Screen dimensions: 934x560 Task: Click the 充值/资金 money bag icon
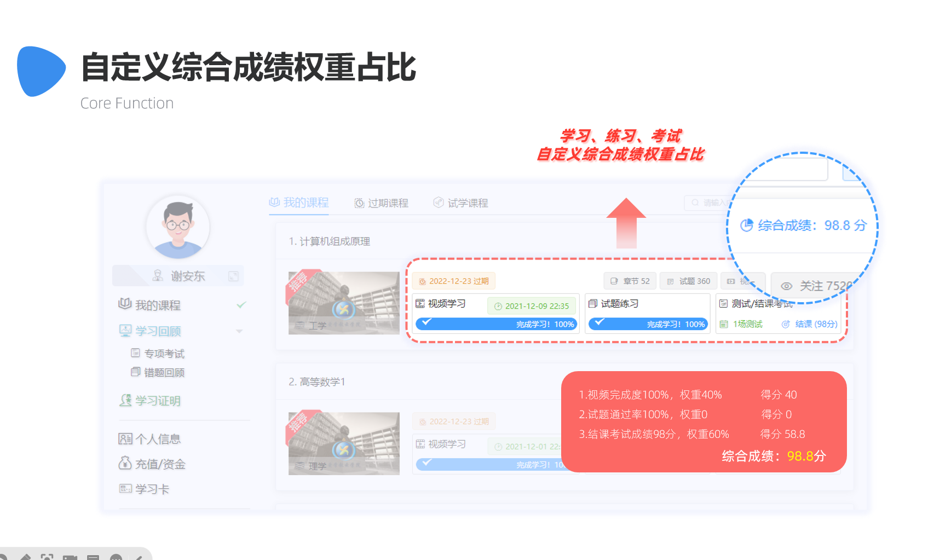tap(125, 463)
